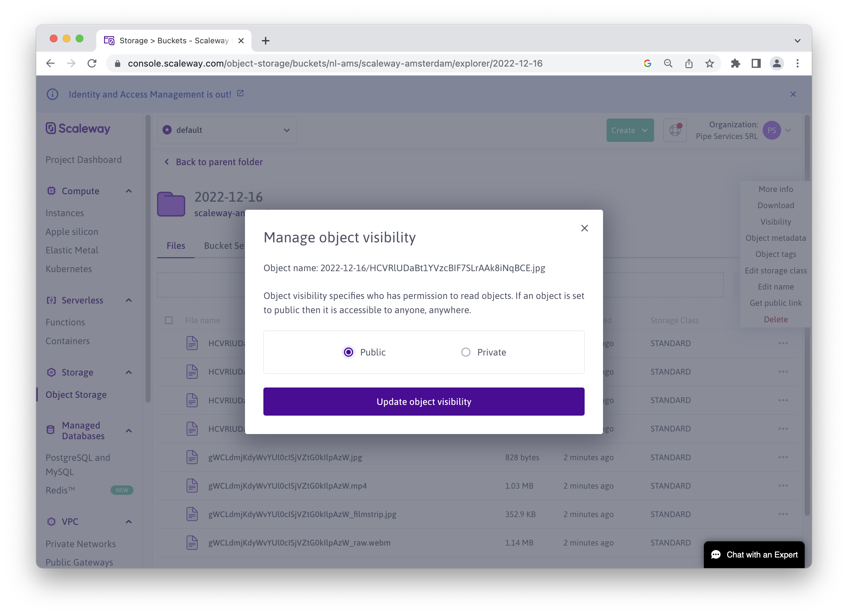
Task: Select the Public radio button
Action: 348,351
